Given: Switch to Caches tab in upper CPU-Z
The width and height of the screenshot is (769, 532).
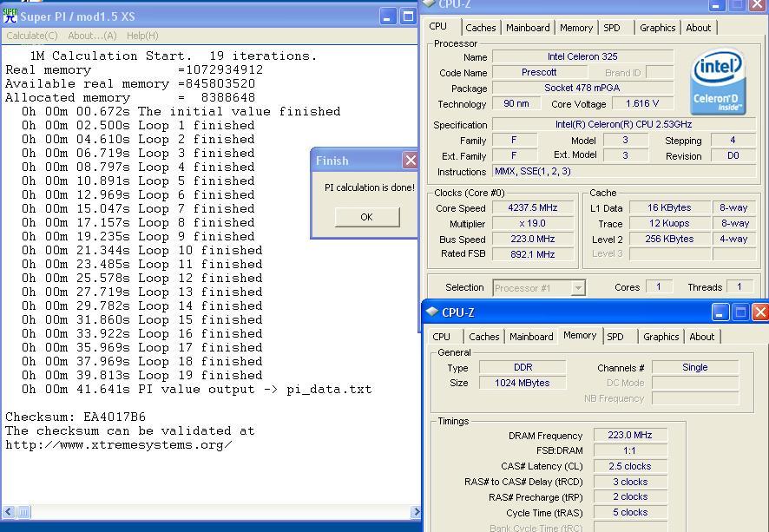Looking at the screenshot, I should (x=480, y=28).
